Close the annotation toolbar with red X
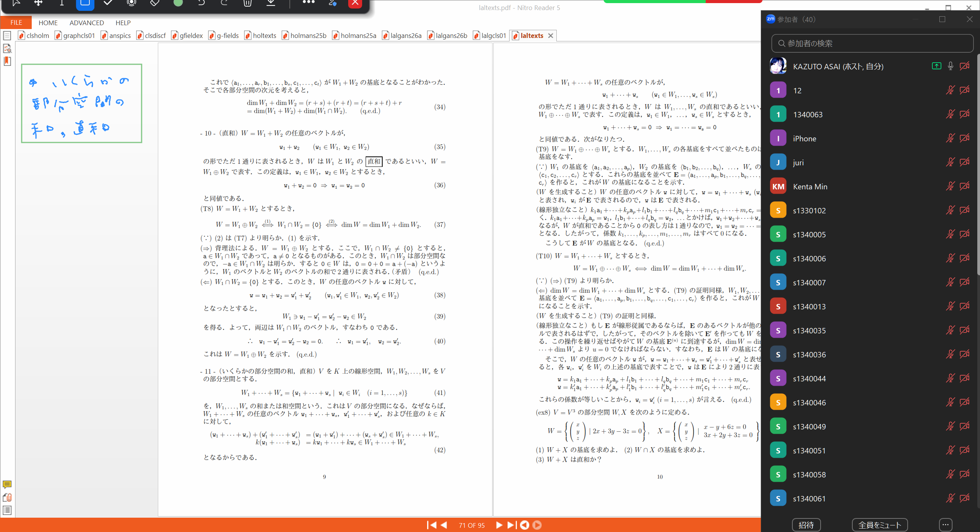The image size is (980, 532). click(x=355, y=3)
